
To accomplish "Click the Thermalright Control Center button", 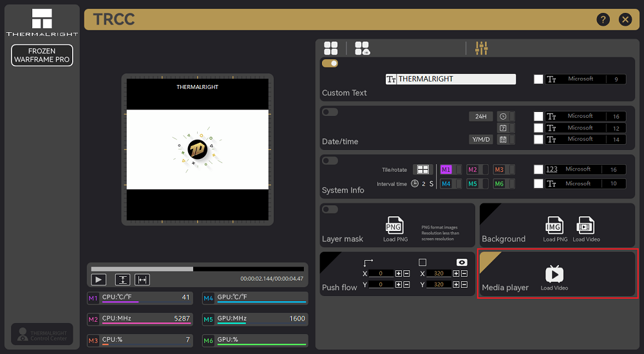I will pos(42,334).
